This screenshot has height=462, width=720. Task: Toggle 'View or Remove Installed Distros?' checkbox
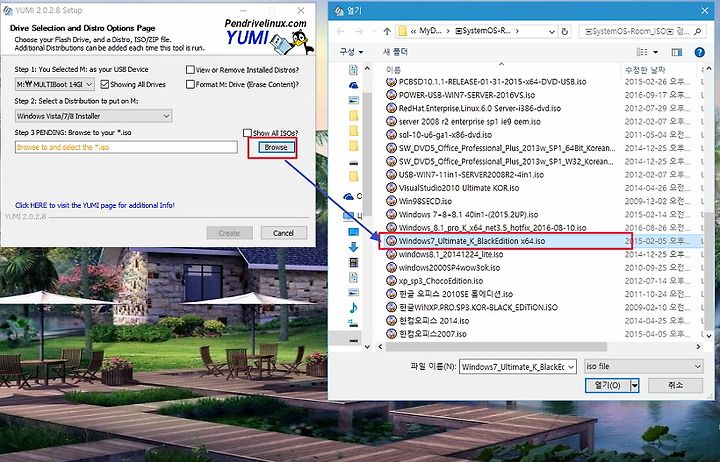point(190,70)
